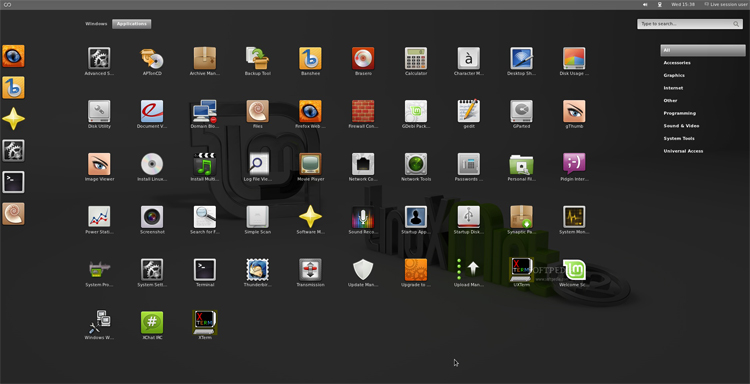Open Install Multimedia Codecs
The width and height of the screenshot is (750, 384).
[205, 164]
